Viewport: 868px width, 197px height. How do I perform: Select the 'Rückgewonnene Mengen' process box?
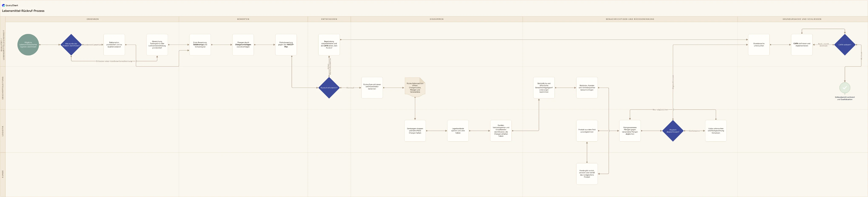point(630,131)
